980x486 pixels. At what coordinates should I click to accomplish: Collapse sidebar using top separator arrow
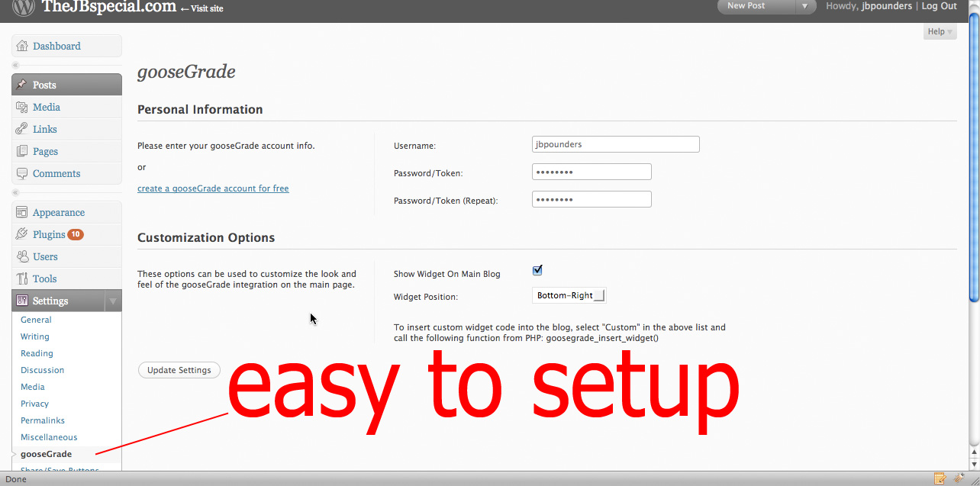(15, 65)
